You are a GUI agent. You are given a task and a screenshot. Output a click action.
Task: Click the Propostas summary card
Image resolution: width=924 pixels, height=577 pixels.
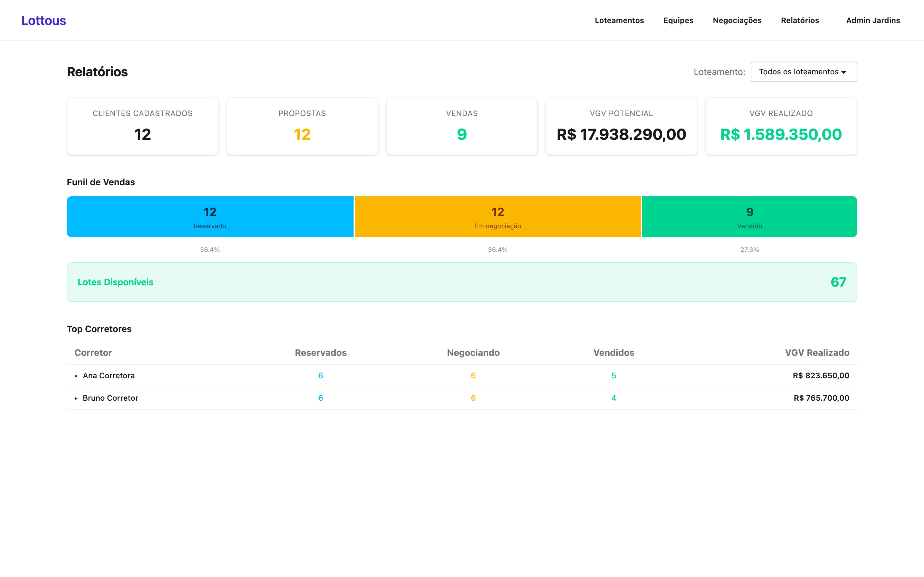click(x=303, y=126)
